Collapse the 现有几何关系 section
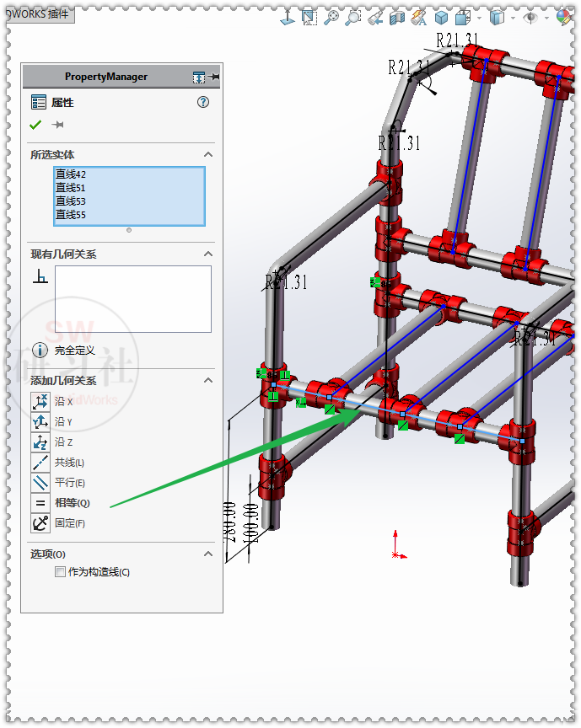This screenshot has height=728, width=581. [x=208, y=254]
